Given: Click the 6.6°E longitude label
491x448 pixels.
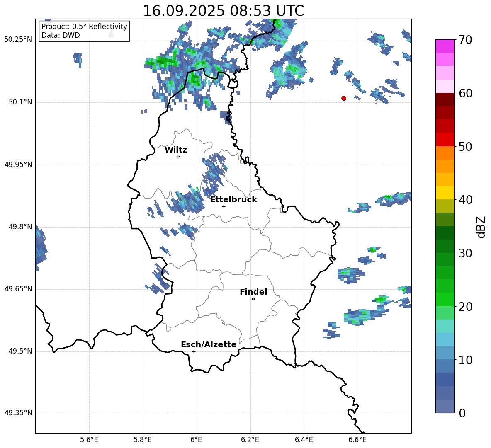Looking at the screenshot, I should [x=357, y=440].
